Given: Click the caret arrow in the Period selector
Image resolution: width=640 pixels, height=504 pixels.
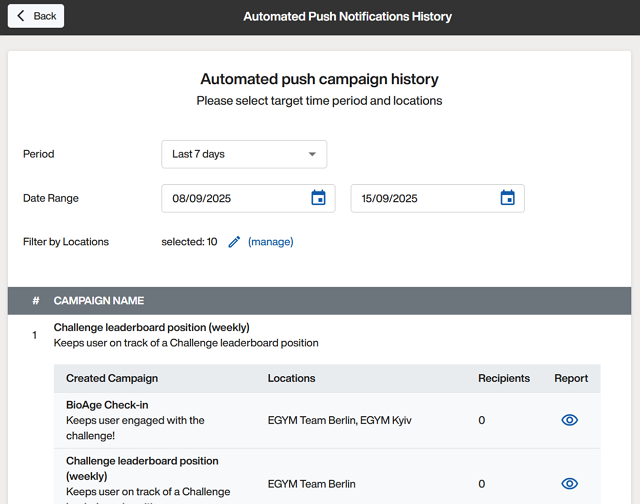Looking at the screenshot, I should click(x=312, y=154).
